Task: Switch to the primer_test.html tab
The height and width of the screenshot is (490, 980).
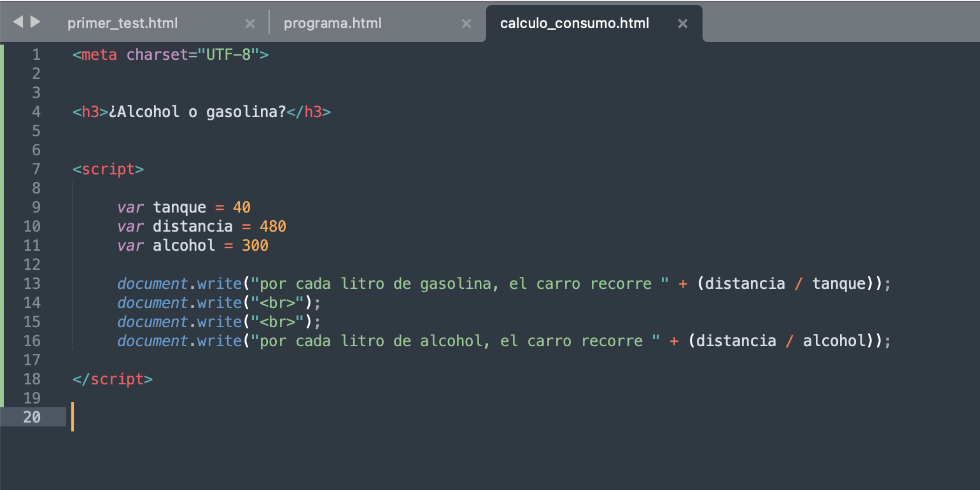Action: [x=123, y=24]
